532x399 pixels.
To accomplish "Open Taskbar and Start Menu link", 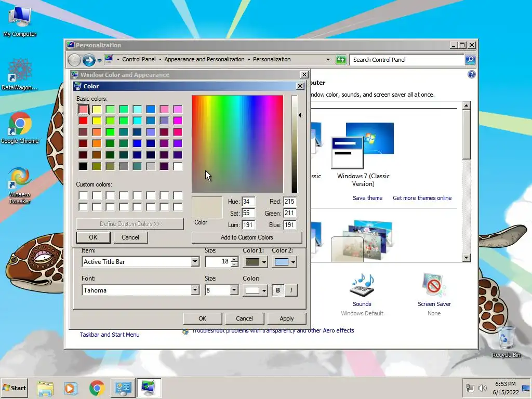I will coord(109,335).
